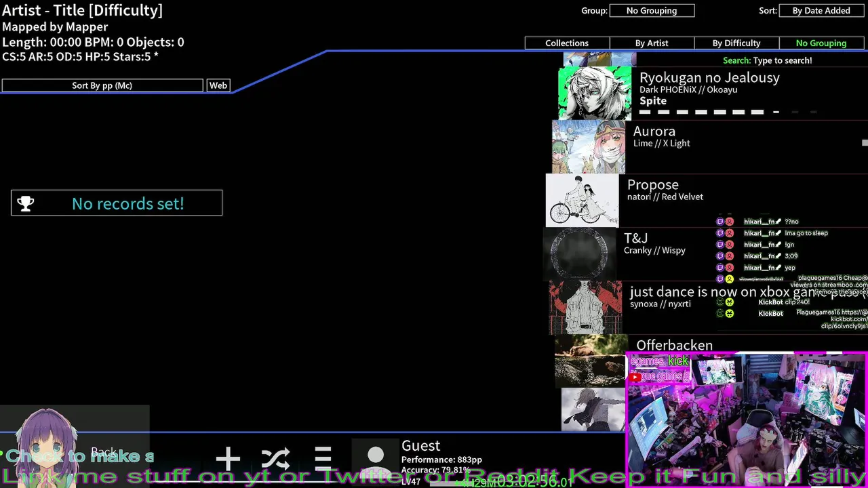The height and width of the screenshot is (488, 868).
Task: Click the Web button
Action: pos(218,85)
